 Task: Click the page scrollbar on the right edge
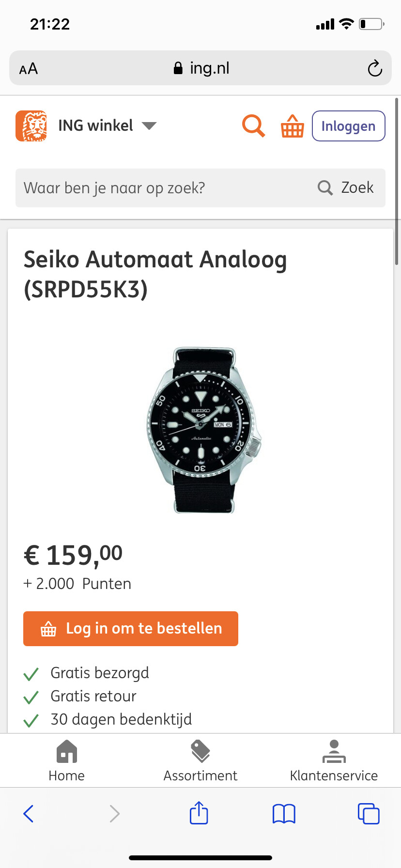point(397,182)
